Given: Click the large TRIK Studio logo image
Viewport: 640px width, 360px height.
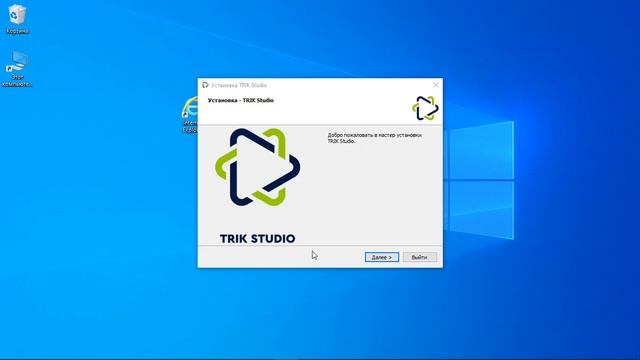Looking at the screenshot, I should (258, 186).
